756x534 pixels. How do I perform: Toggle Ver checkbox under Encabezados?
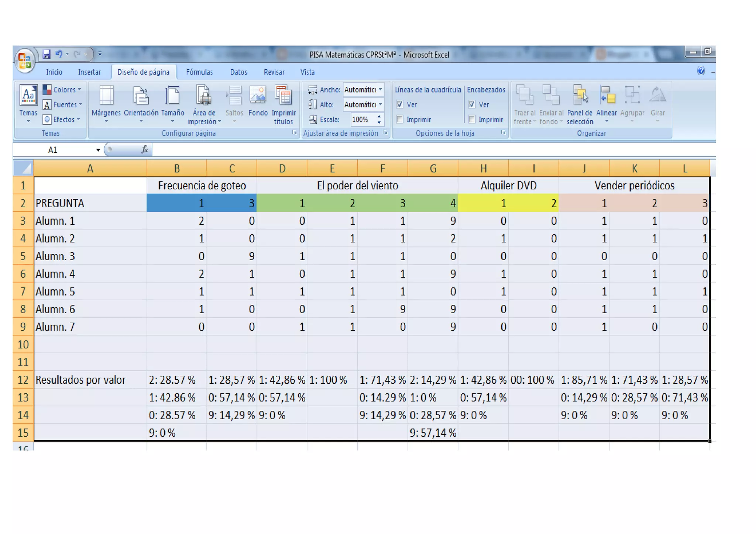(x=472, y=104)
